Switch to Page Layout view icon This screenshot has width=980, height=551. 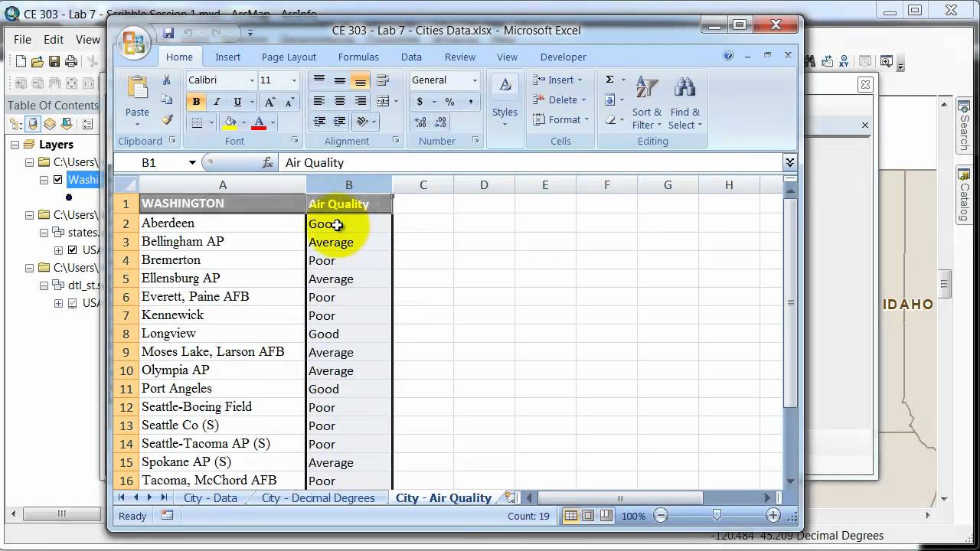pos(588,516)
